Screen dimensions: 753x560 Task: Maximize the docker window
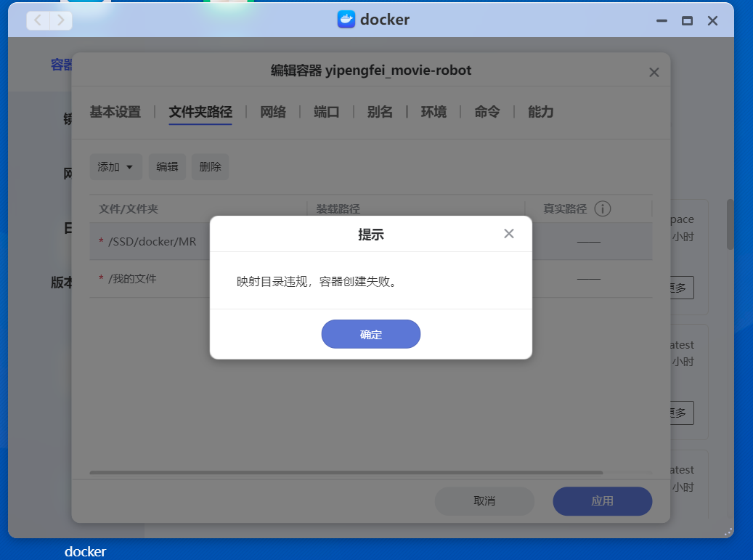pos(687,21)
